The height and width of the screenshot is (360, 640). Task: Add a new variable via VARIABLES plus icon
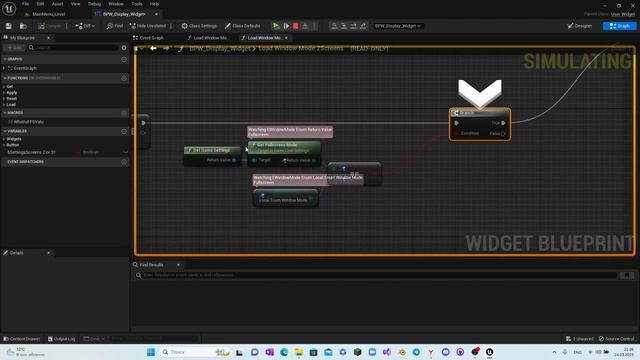pyautogui.click(x=124, y=131)
